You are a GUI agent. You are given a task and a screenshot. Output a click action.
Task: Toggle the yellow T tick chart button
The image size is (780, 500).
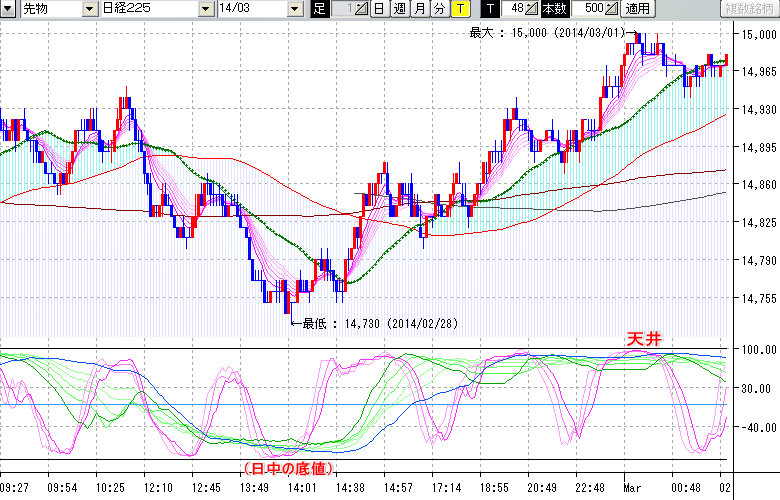click(459, 9)
